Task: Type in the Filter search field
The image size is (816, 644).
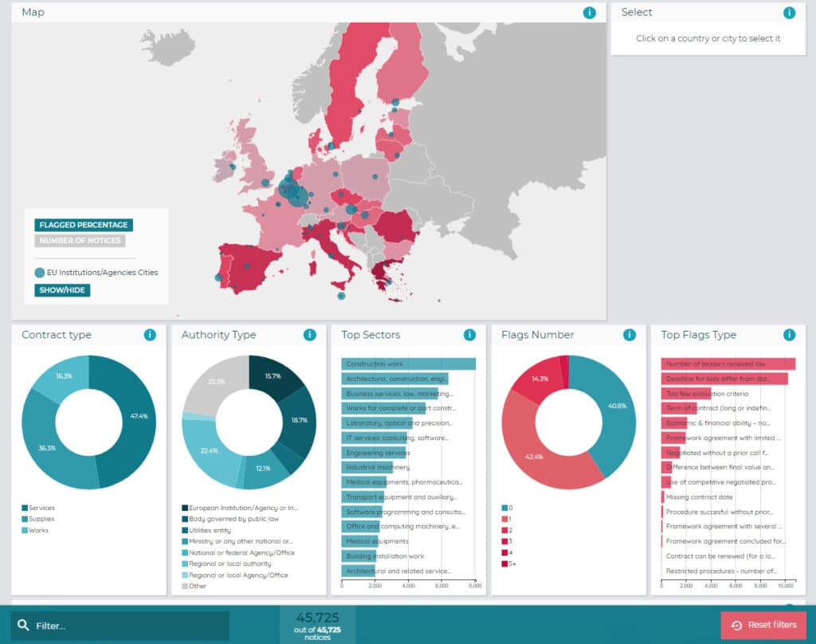Action: point(127,626)
